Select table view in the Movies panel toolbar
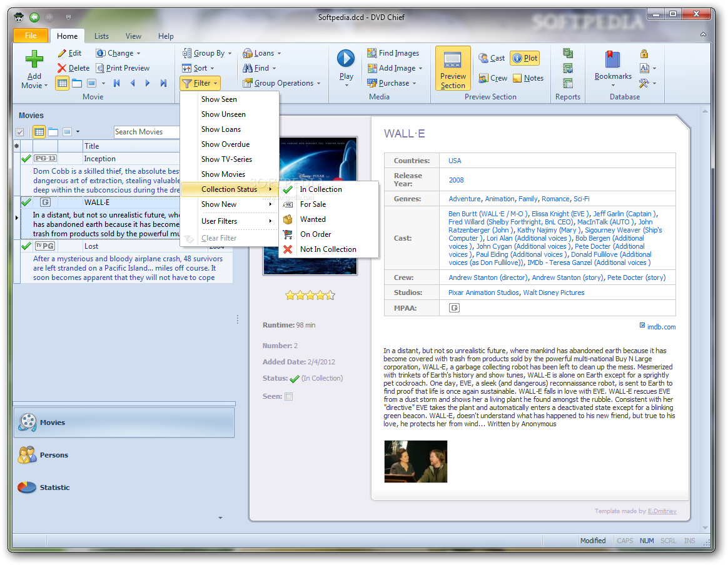The height and width of the screenshot is (565, 728). [39, 132]
